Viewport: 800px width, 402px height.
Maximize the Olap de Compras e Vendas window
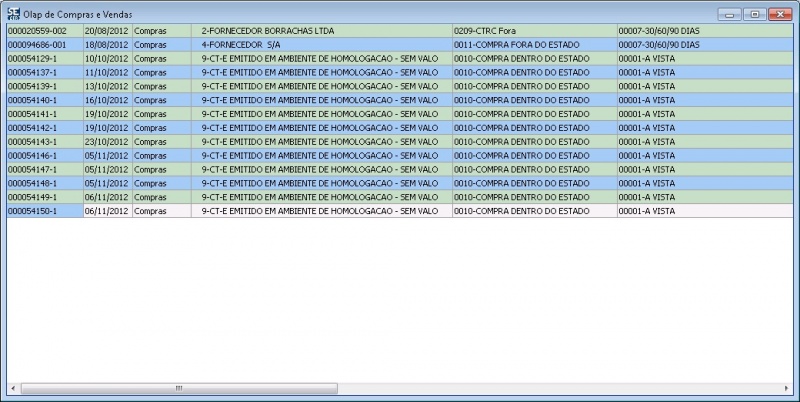754,15
